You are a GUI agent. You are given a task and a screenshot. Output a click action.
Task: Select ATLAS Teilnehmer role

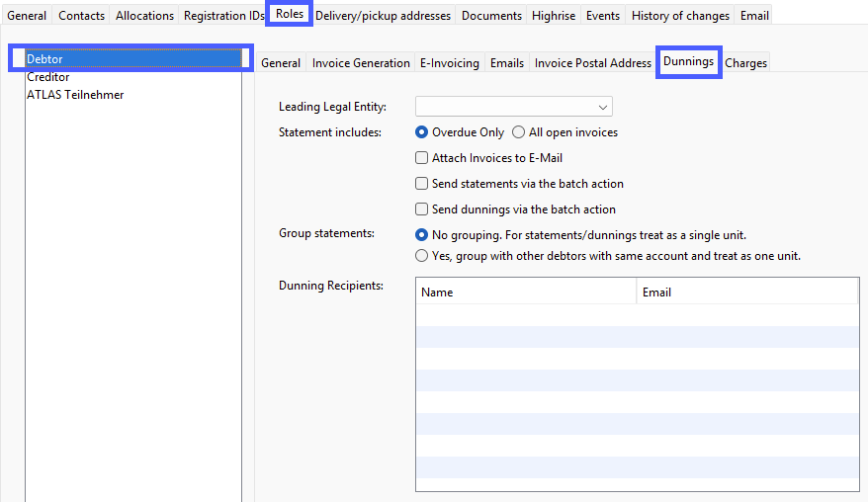(75, 95)
